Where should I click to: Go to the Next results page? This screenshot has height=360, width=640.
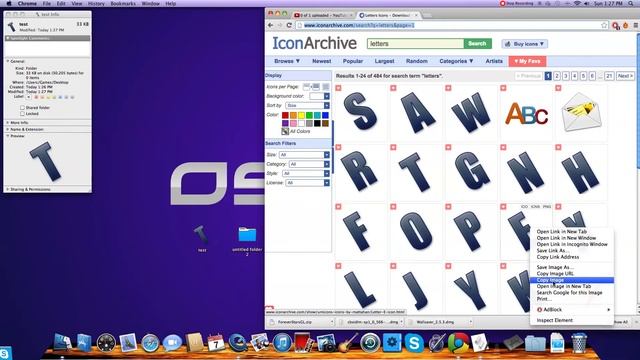pyautogui.click(x=625, y=76)
